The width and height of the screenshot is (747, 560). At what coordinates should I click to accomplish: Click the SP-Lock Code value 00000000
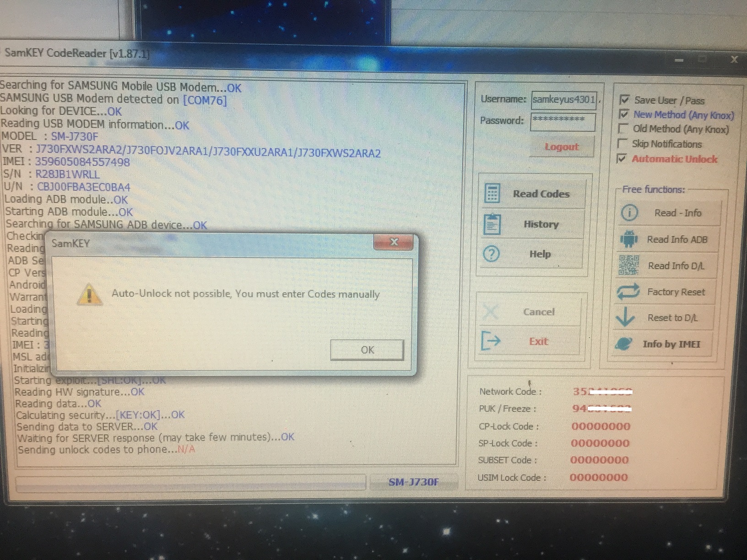click(600, 443)
